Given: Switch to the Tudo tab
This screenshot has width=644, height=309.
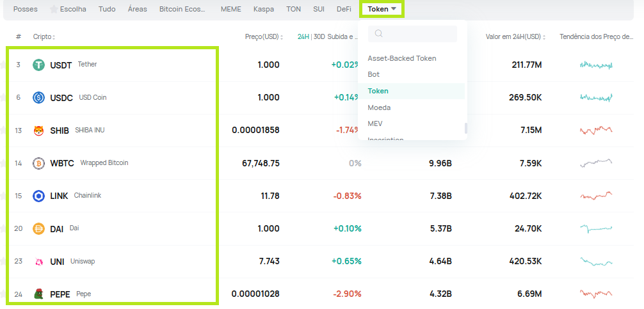Looking at the screenshot, I should coord(107,9).
